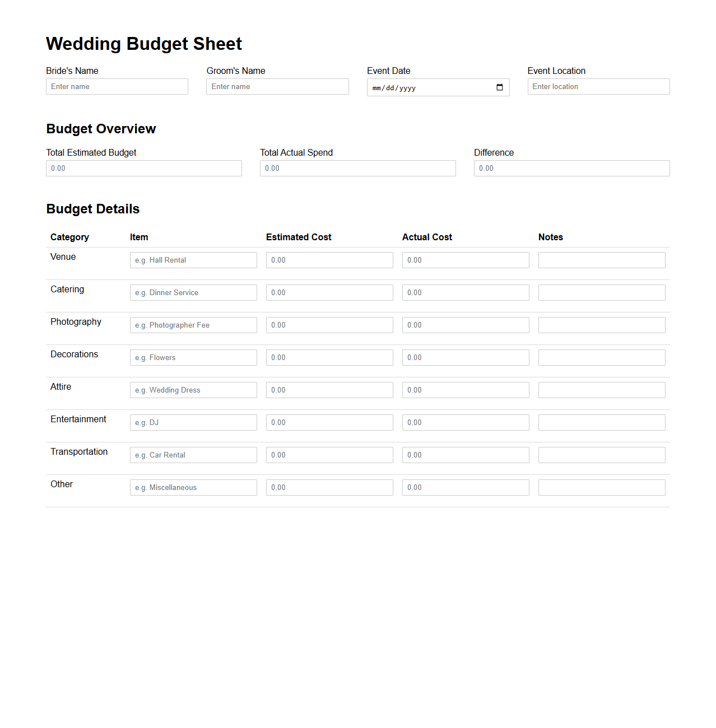This screenshot has height=728, width=716.
Task: Select the Catering estimated cost field
Action: [329, 292]
